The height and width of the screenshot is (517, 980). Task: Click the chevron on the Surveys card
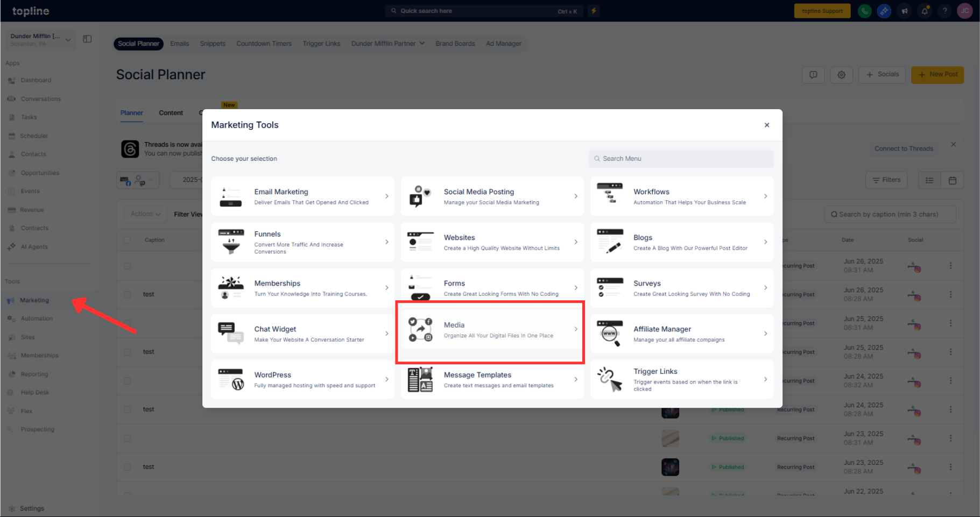click(x=765, y=288)
